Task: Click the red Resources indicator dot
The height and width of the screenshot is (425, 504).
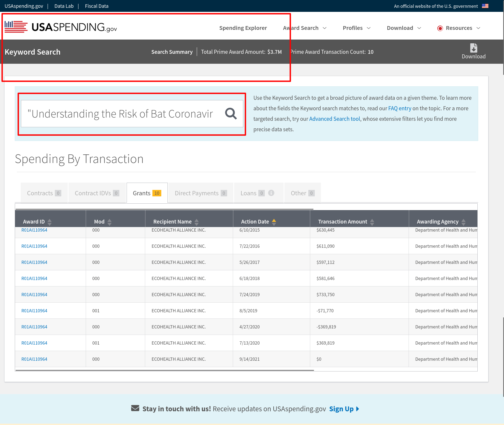Action: click(x=440, y=28)
